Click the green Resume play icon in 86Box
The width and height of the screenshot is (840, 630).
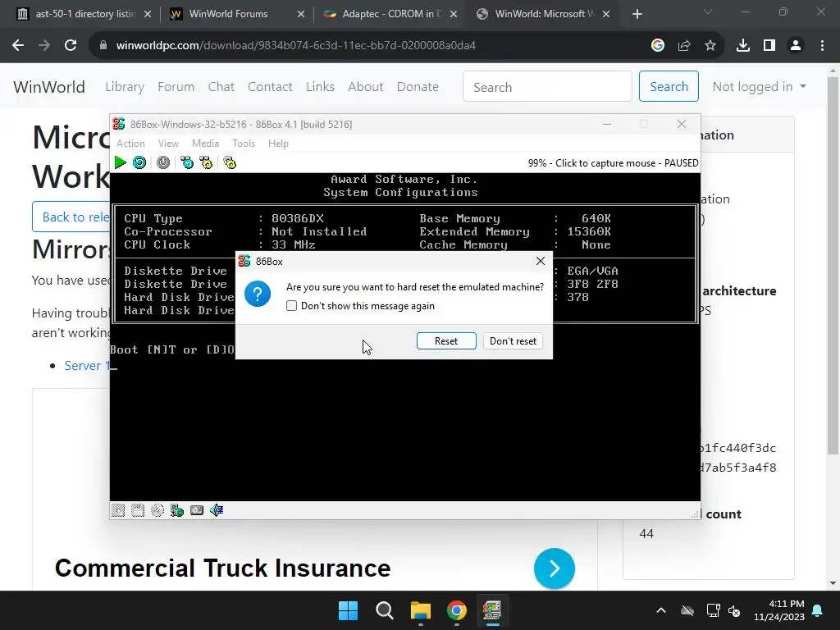click(x=120, y=162)
